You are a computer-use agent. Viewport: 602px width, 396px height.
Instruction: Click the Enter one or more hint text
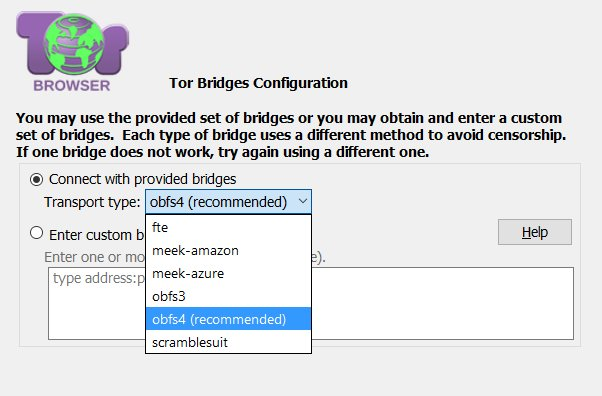point(94,257)
